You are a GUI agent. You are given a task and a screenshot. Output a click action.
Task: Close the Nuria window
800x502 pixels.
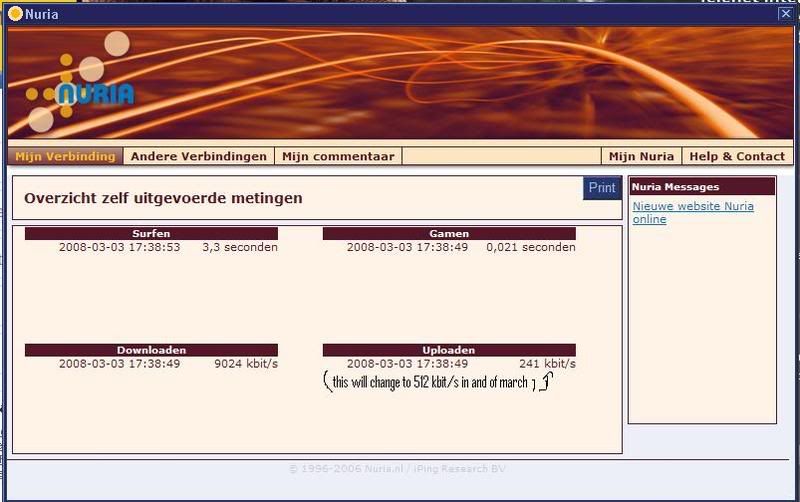click(785, 14)
